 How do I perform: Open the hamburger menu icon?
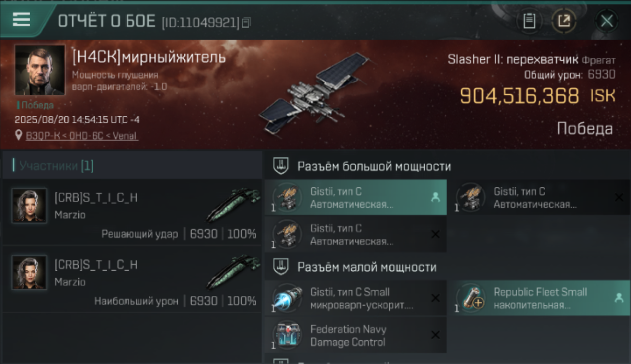point(21,19)
